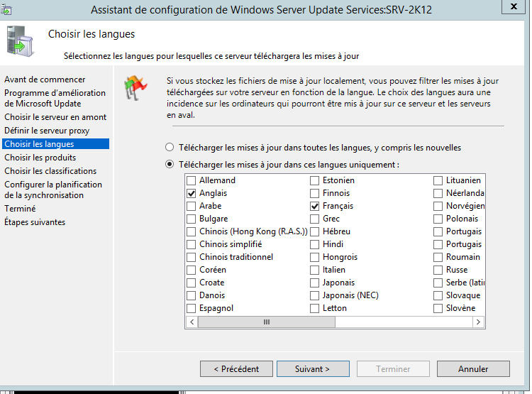This screenshot has height=394, width=532.
Task: Check the Bulgare language checkbox
Action: (x=192, y=219)
